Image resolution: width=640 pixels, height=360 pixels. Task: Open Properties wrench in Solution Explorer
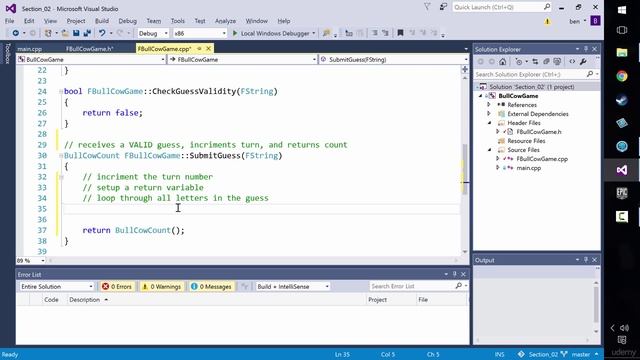583,62
